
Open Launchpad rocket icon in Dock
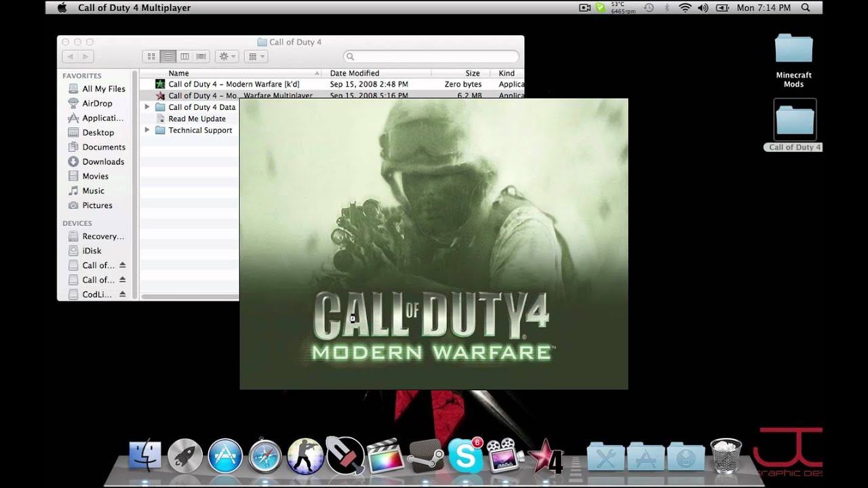pyautogui.click(x=184, y=456)
